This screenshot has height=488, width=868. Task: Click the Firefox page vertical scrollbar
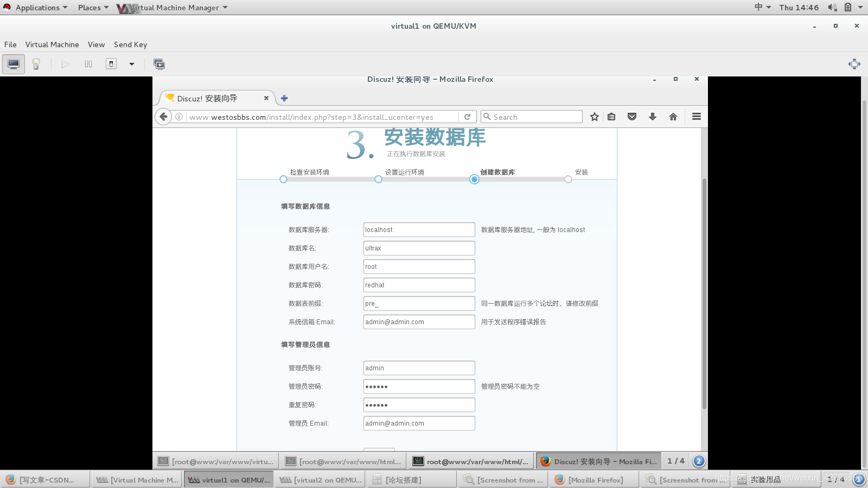pos(704,293)
